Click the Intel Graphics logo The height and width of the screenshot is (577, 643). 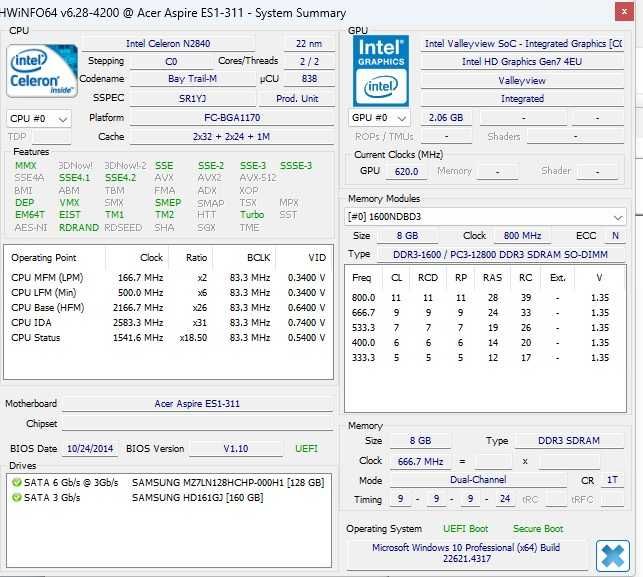coord(381,71)
